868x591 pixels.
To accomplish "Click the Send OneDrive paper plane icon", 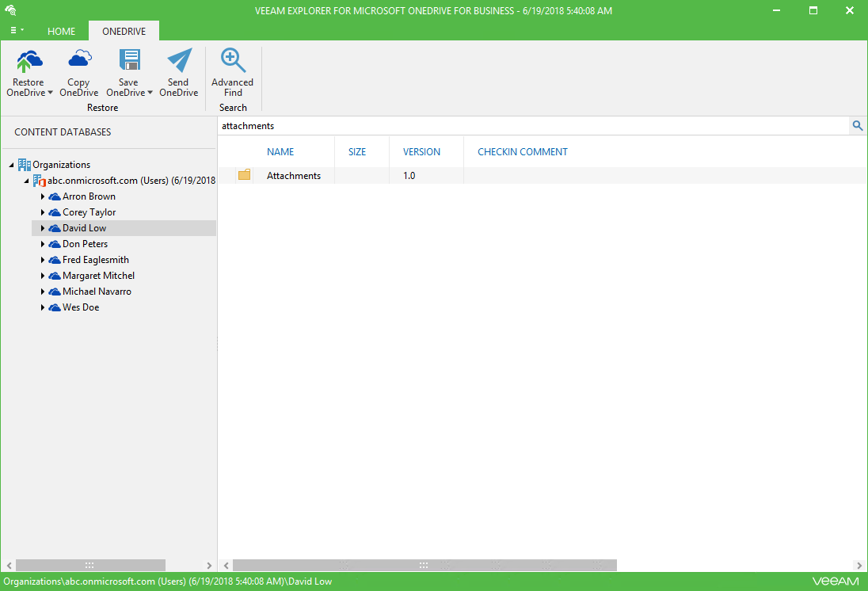I will 179,60.
